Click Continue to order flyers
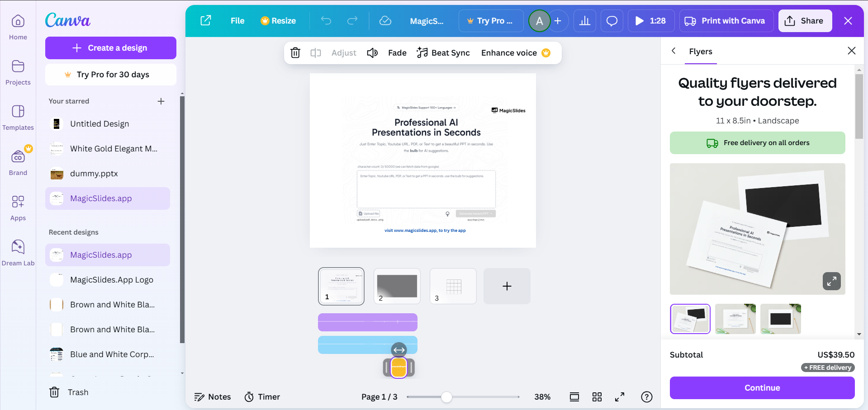The image size is (868, 410). [762, 388]
